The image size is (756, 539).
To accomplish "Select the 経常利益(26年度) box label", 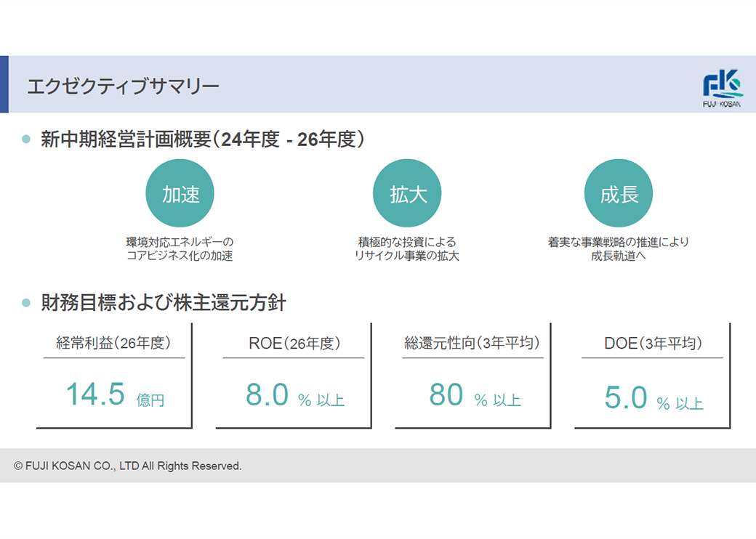I will point(113,344).
